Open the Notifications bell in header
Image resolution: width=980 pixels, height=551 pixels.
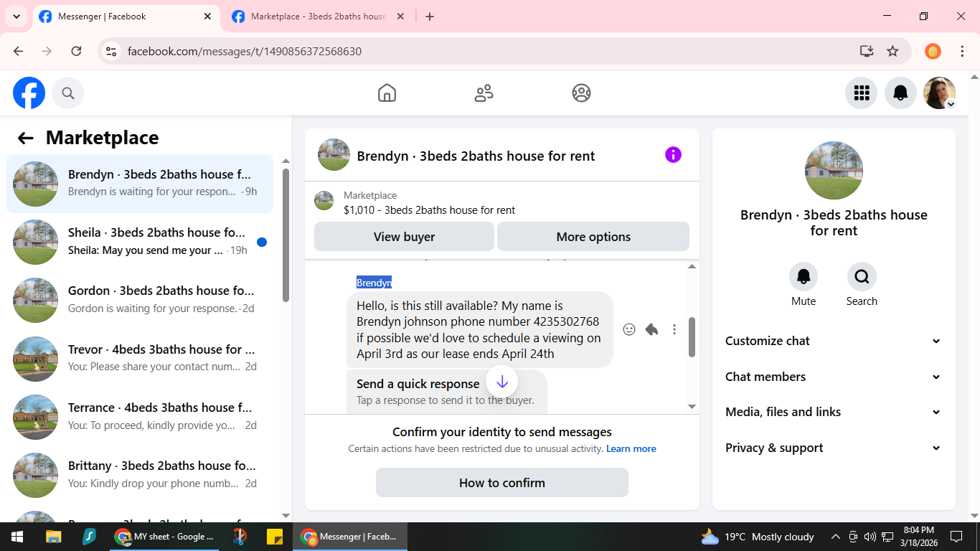900,93
